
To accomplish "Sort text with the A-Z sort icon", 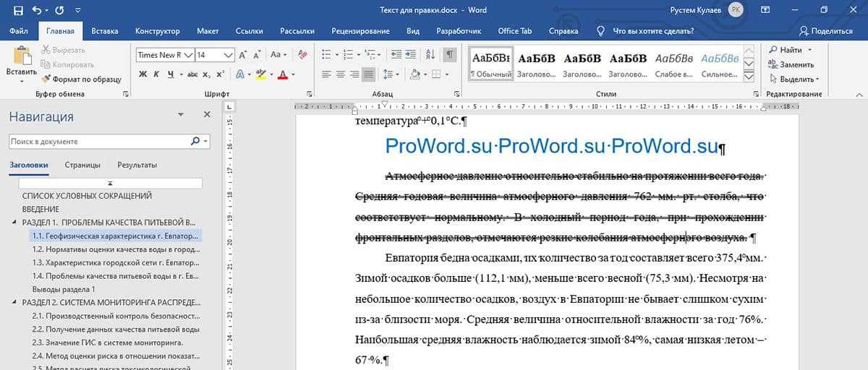I will point(431,54).
